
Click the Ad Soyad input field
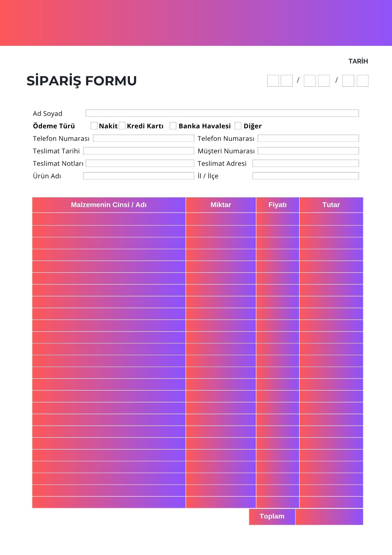coord(222,113)
